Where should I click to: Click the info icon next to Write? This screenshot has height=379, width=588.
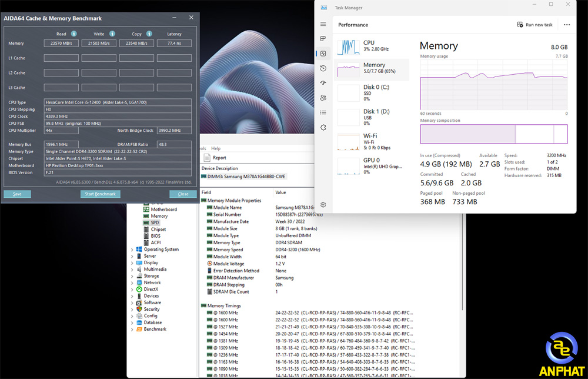point(112,34)
